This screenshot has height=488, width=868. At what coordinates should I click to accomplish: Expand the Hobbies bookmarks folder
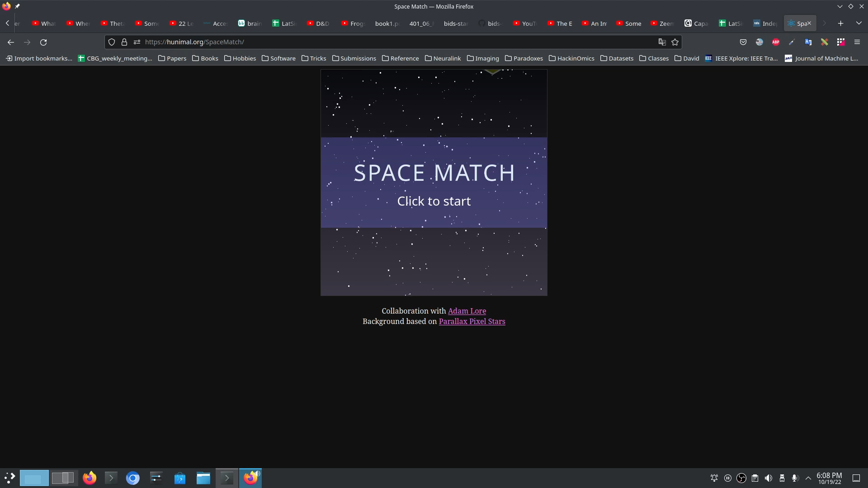coord(240,58)
